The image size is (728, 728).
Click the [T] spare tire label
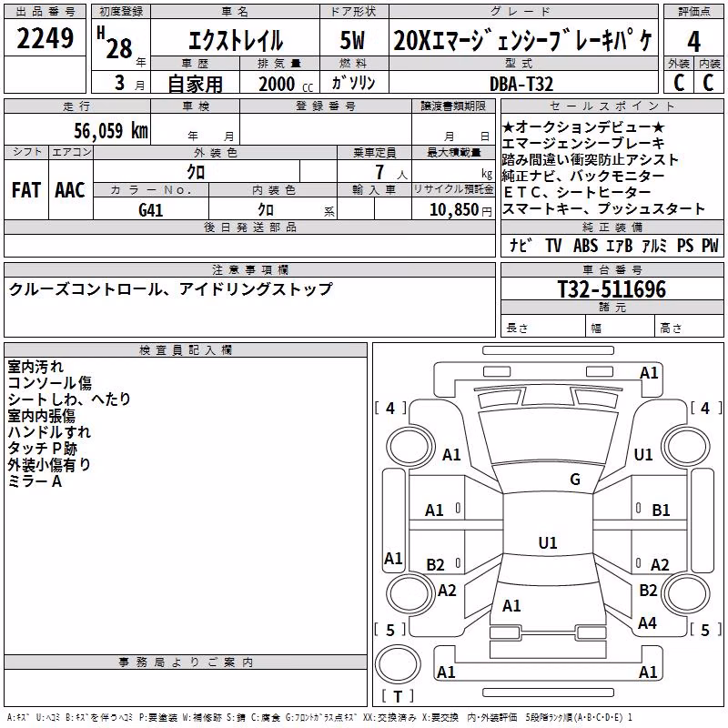point(398,696)
